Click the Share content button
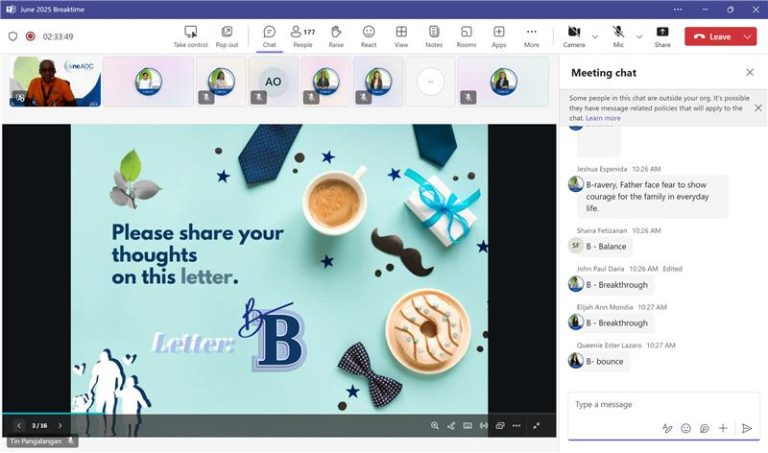 (x=662, y=37)
